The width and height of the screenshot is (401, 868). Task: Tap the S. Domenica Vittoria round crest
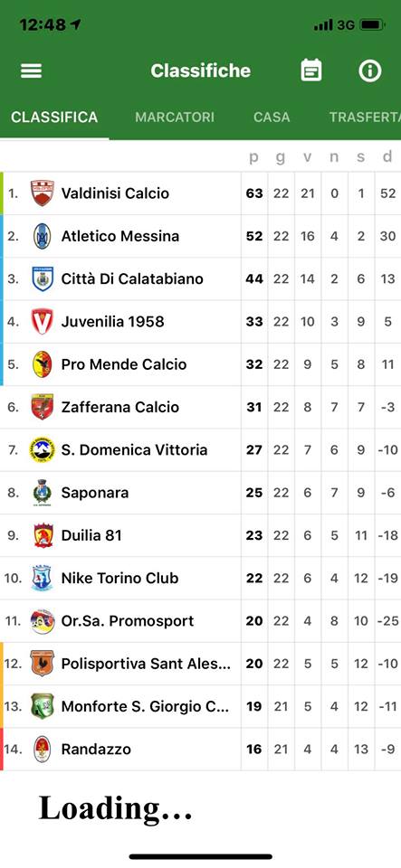[43, 449]
